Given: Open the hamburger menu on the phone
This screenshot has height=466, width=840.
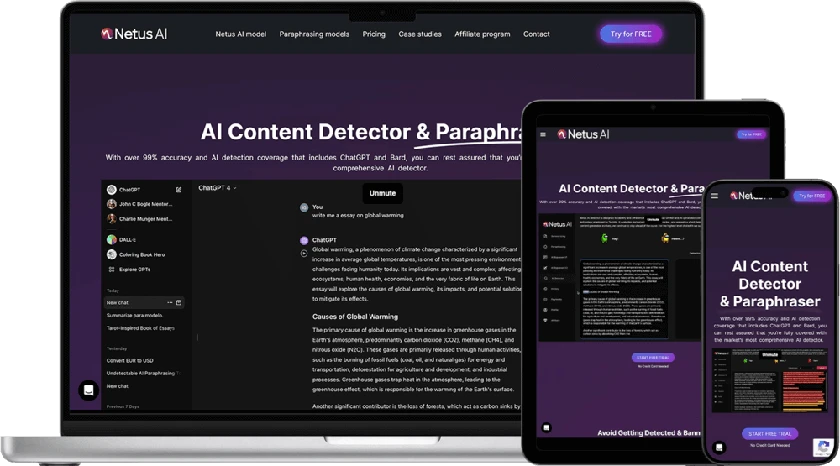Looking at the screenshot, I should click(x=714, y=196).
